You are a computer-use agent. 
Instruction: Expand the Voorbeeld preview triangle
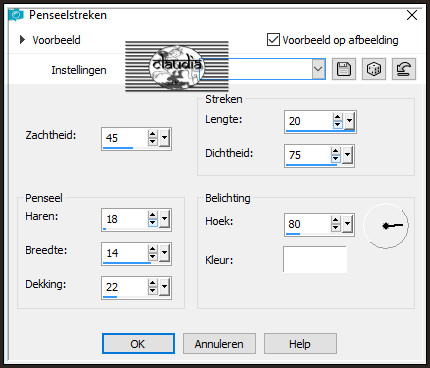click(22, 40)
